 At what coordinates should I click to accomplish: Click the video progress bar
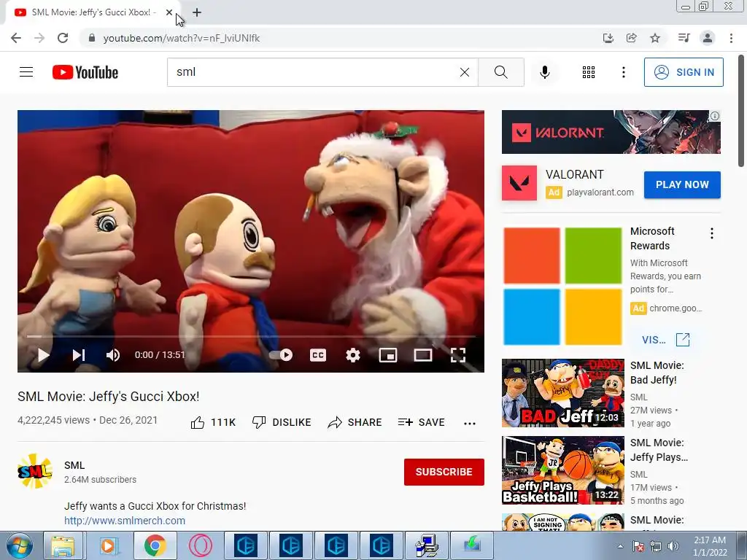pyautogui.click(x=251, y=336)
